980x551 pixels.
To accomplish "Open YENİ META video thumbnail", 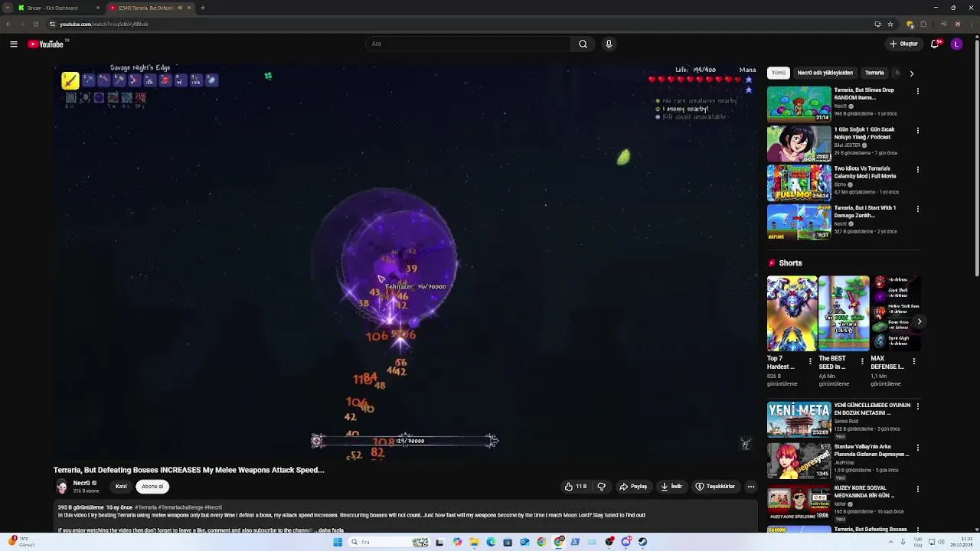I will pos(799,419).
